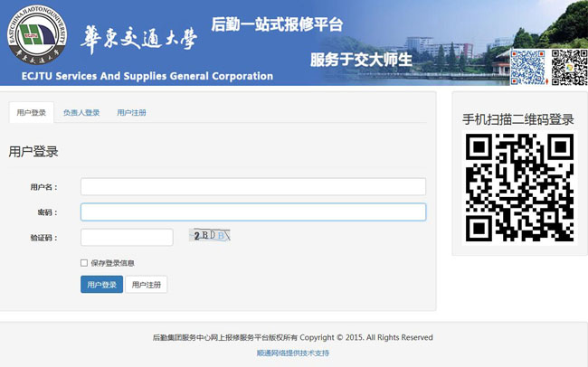
Task: Click the 后勤一站式报修平台 banner title
Action: point(277,24)
